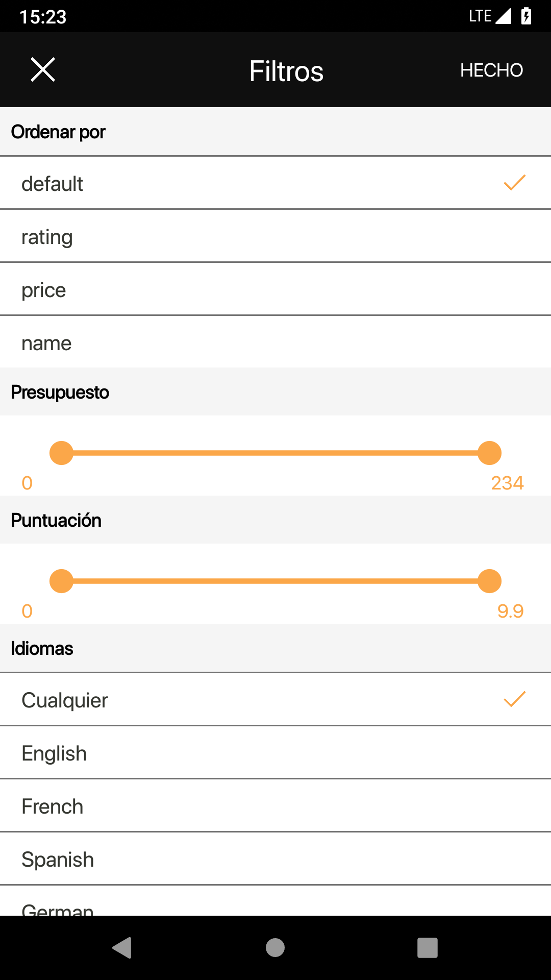Click the Presupuesto minimum slider handle
This screenshot has height=980, width=551.
coord(62,453)
